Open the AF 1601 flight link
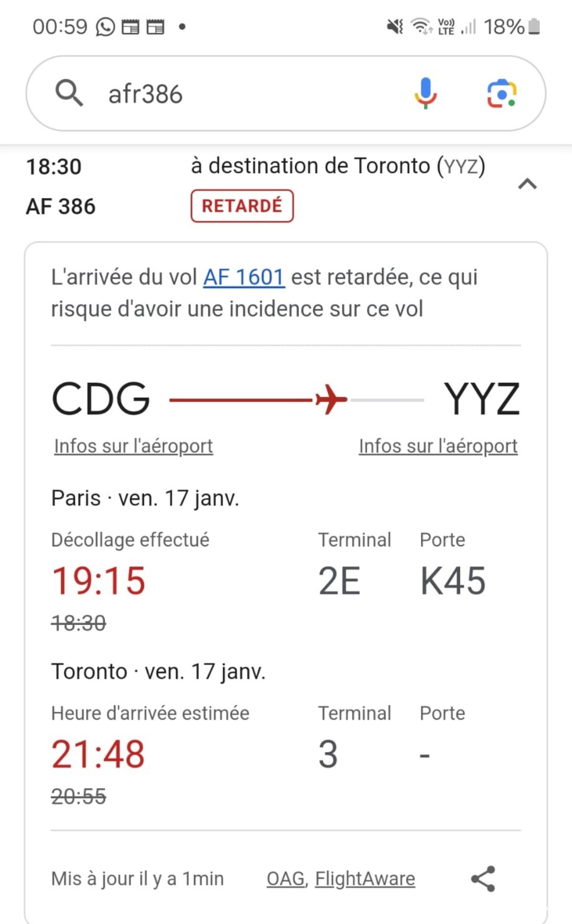 (244, 277)
